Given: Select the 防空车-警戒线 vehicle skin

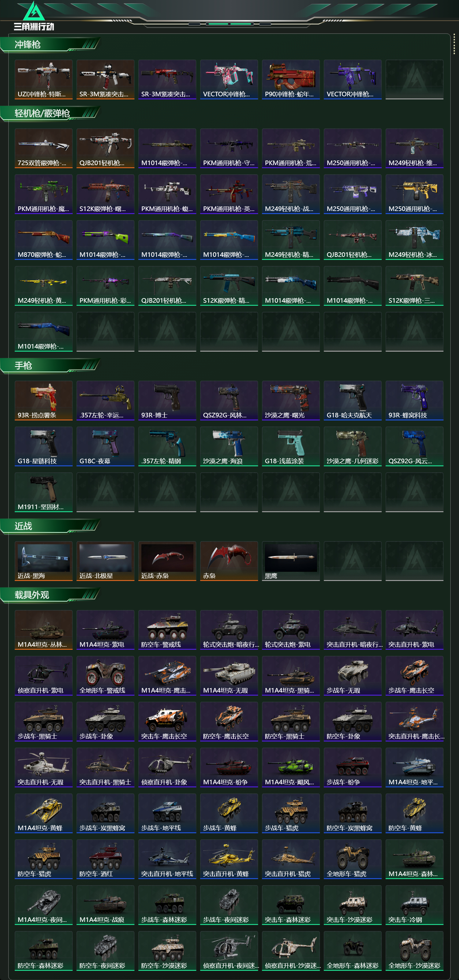Looking at the screenshot, I should (x=167, y=630).
